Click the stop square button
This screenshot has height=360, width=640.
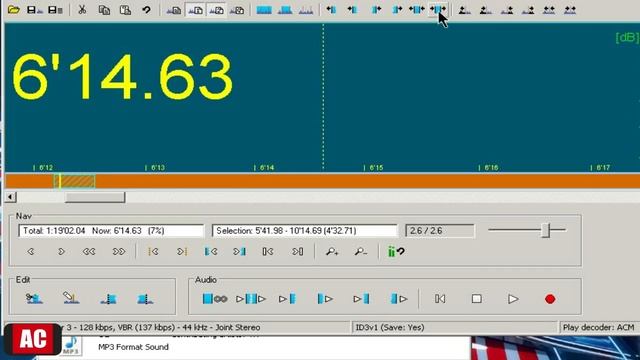tap(476, 299)
